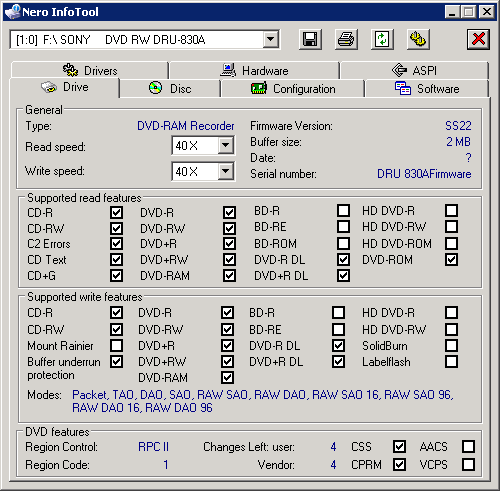Click the SS22 firmware version value
500x491 pixels.
coord(458,126)
